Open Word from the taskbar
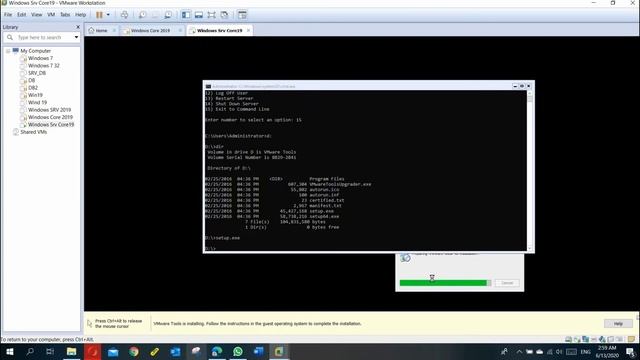The height and width of the screenshot is (360, 640). [x=259, y=351]
